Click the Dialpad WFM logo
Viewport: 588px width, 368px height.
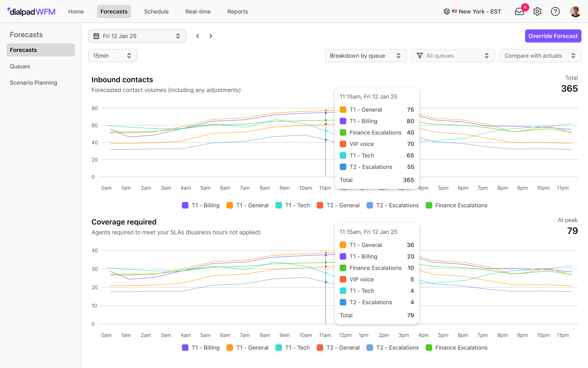[31, 11]
